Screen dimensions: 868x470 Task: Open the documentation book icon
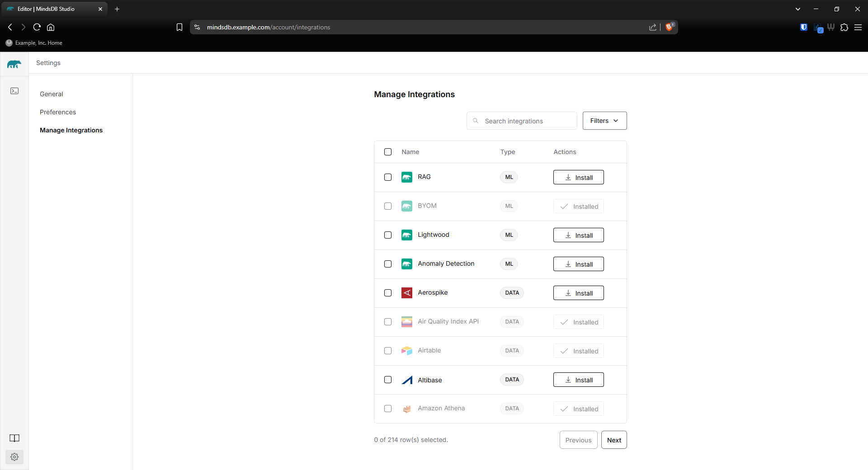tap(14, 438)
